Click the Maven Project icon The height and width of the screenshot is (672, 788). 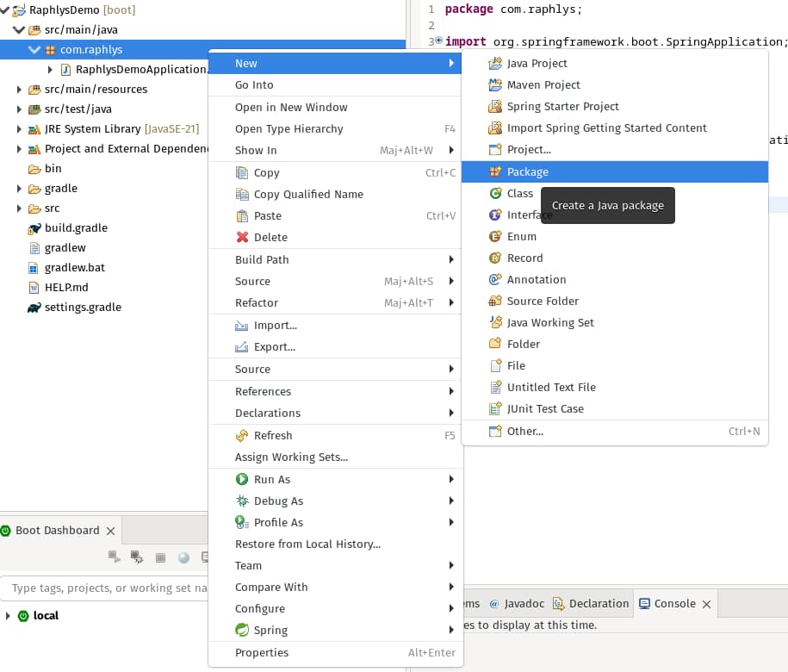(495, 85)
